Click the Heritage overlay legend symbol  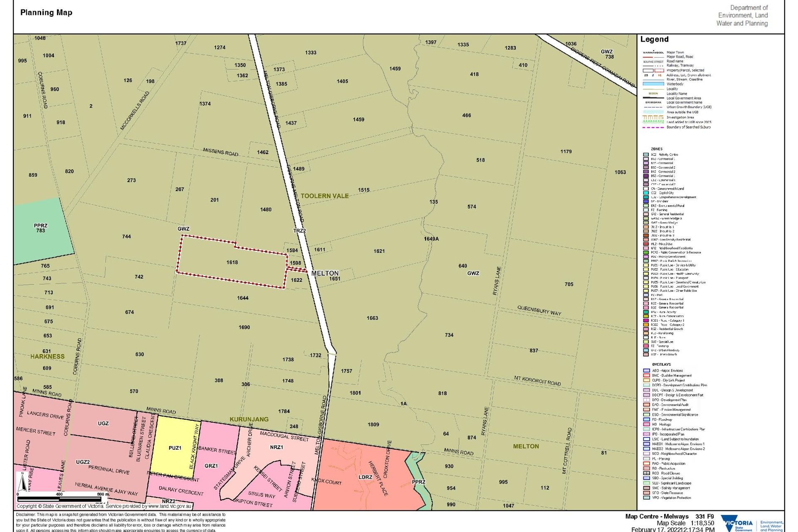click(646, 424)
